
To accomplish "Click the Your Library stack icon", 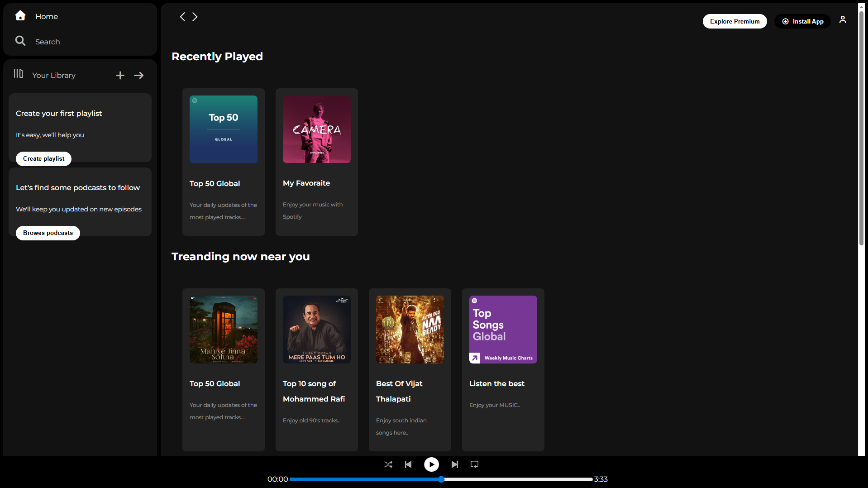I will [19, 74].
